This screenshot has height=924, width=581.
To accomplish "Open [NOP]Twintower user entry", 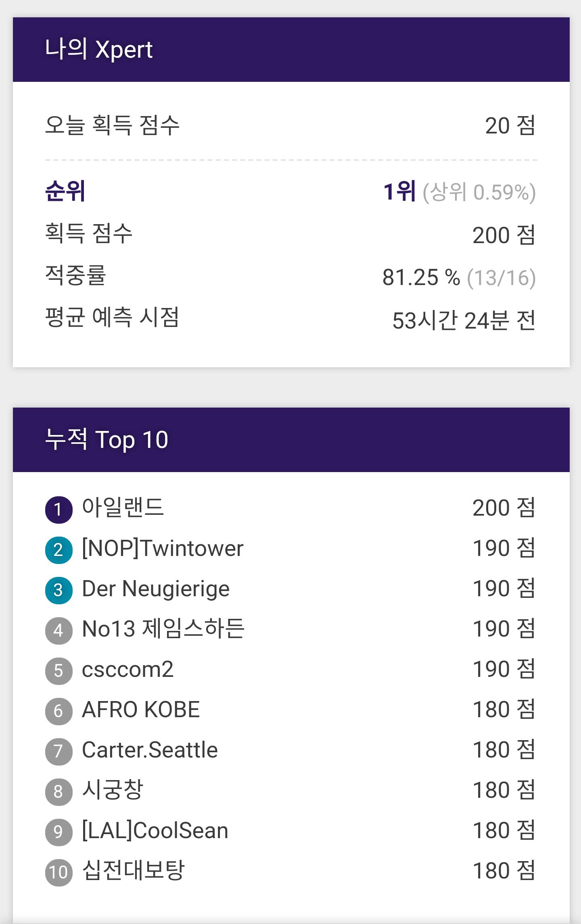I will (163, 548).
